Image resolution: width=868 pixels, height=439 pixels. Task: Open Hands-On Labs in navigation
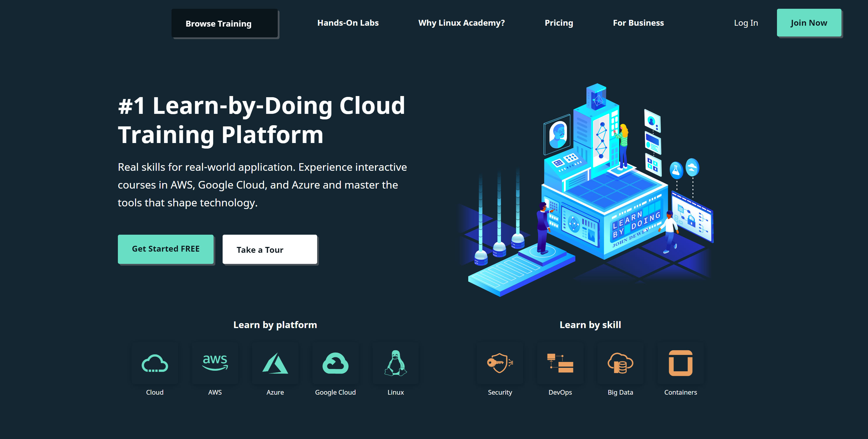pos(348,23)
